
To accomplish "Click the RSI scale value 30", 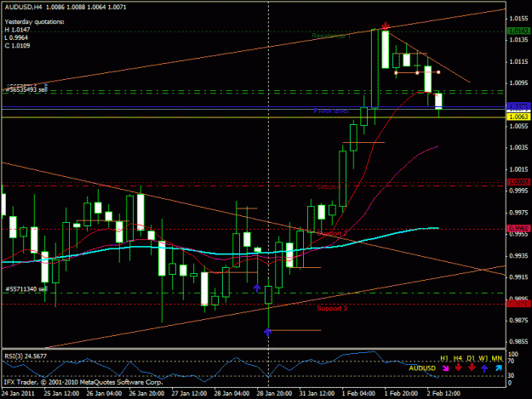I will coord(512,376).
